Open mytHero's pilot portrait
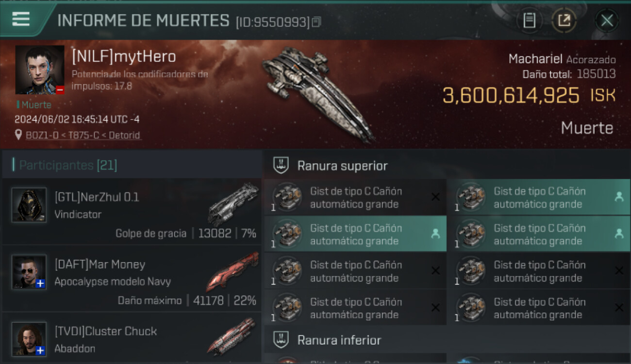 (40, 70)
